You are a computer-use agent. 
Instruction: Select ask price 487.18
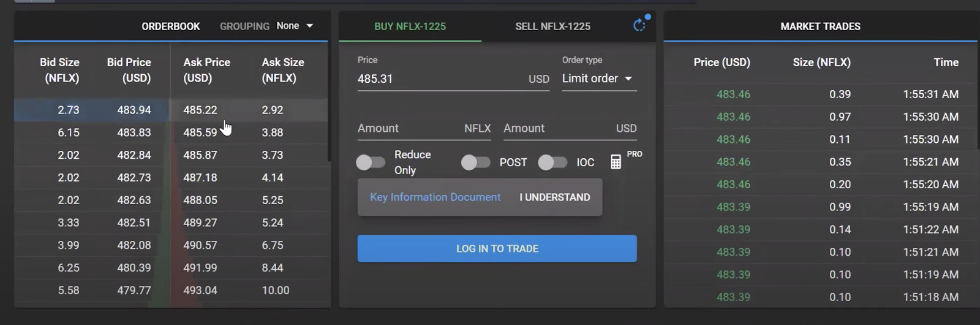click(x=200, y=177)
